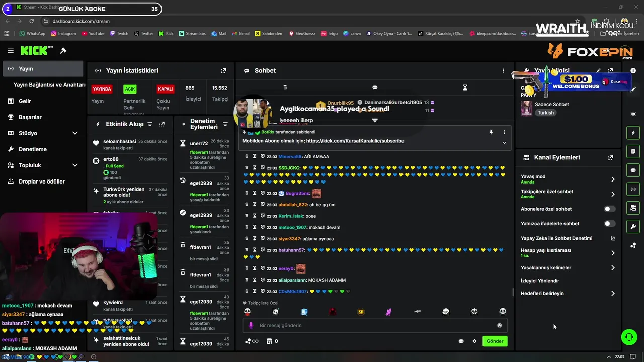Edit stream info pencil icon in Yayın bilgisi

(598, 71)
